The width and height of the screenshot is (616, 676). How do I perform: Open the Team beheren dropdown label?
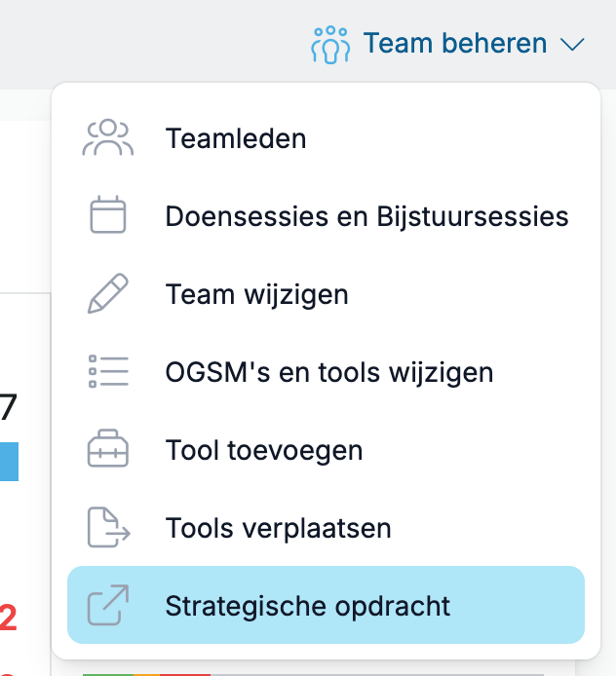[x=455, y=44]
